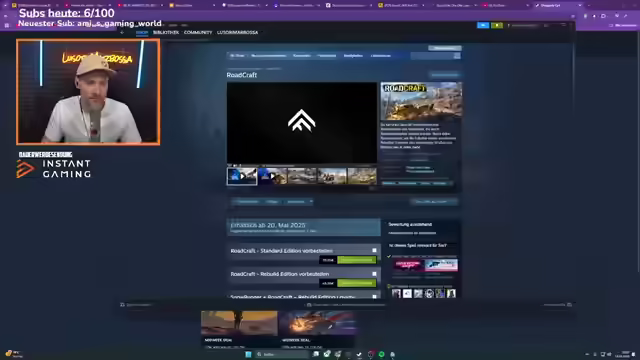Open the green Spotify taskbar icon

(381, 354)
